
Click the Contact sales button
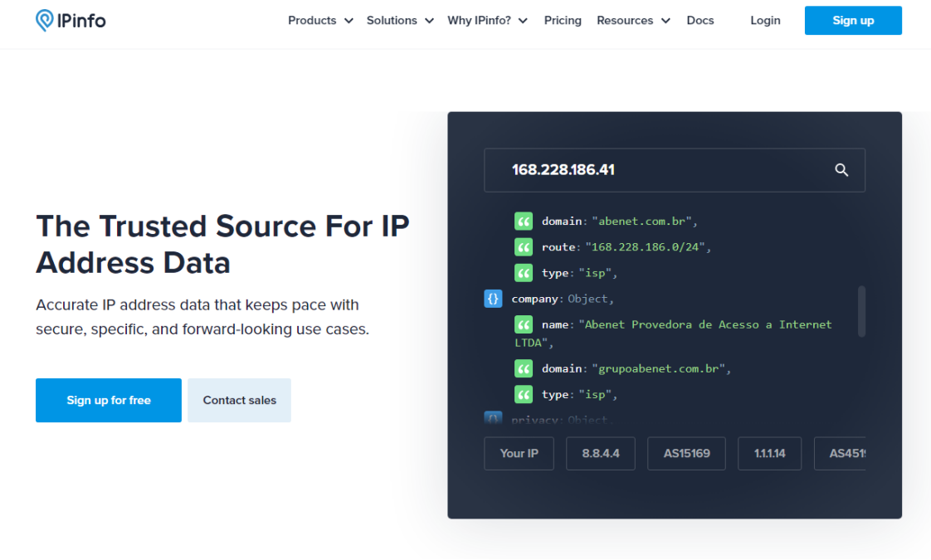pyautogui.click(x=239, y=400)
